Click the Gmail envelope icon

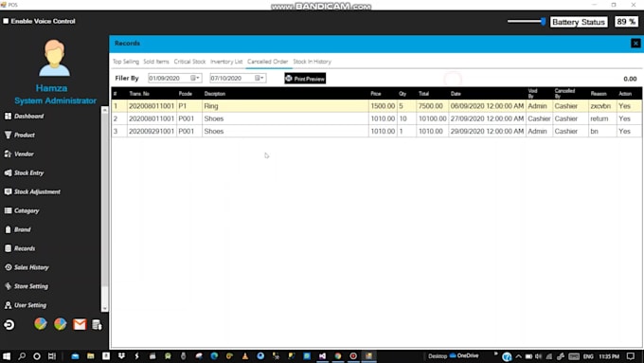(80, 324)
